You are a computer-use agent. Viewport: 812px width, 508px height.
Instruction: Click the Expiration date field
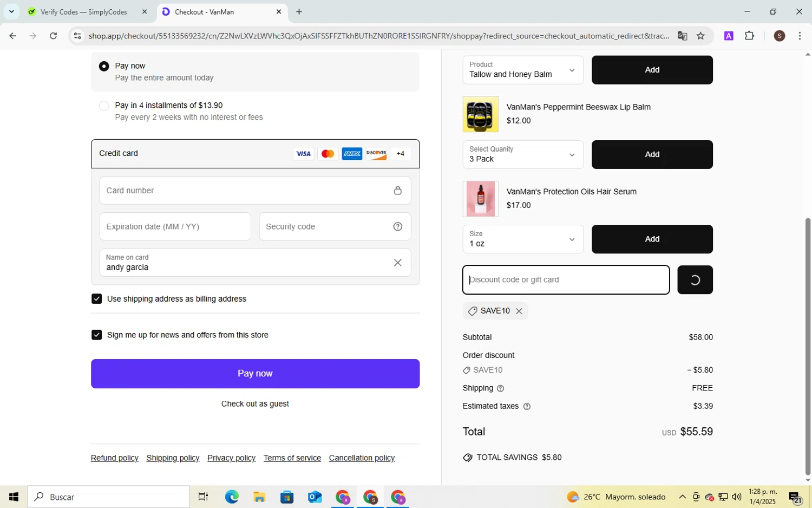click(x=175, y=226)
